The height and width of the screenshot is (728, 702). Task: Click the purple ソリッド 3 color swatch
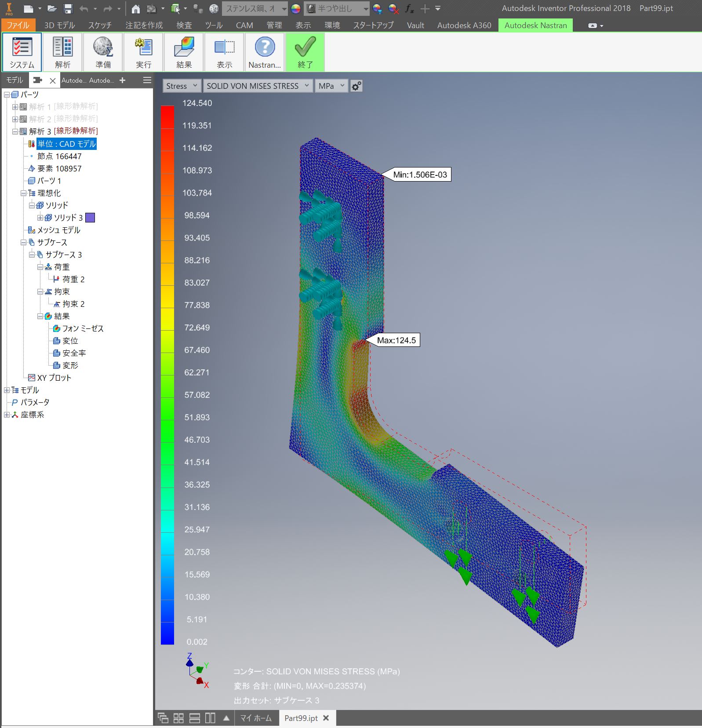tap(90, 218)
